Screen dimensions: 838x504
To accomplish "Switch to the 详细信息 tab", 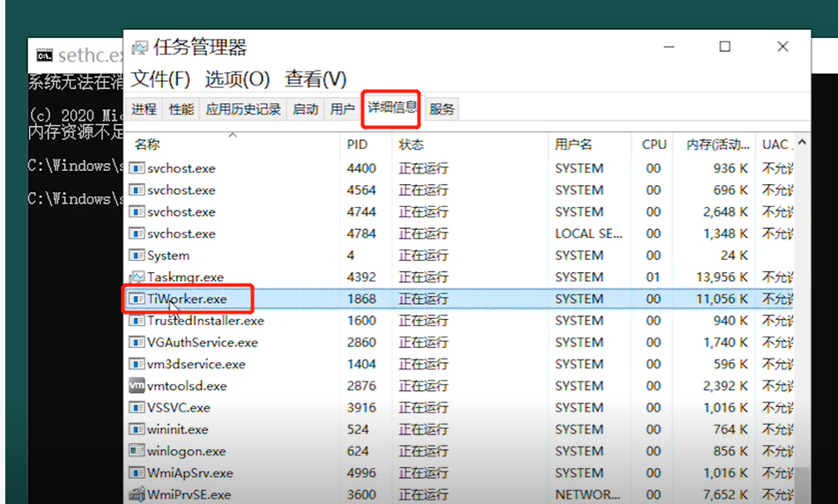I will (x=392, y=108).
